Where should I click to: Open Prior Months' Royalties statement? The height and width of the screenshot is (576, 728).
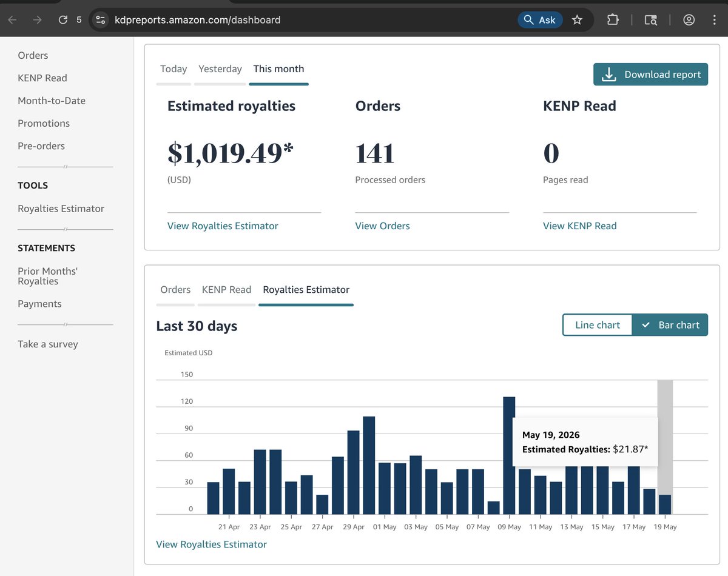click(x=47, y=276)
